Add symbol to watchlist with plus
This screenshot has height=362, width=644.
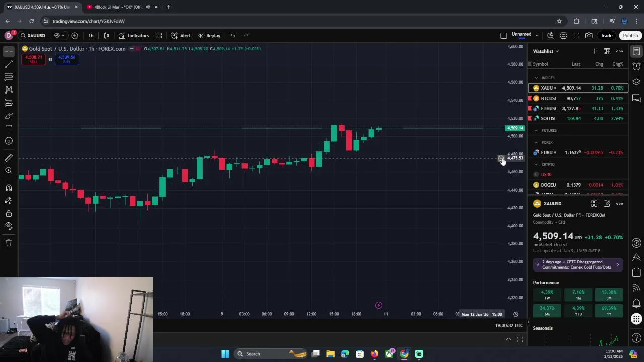(x=594, y=51)
